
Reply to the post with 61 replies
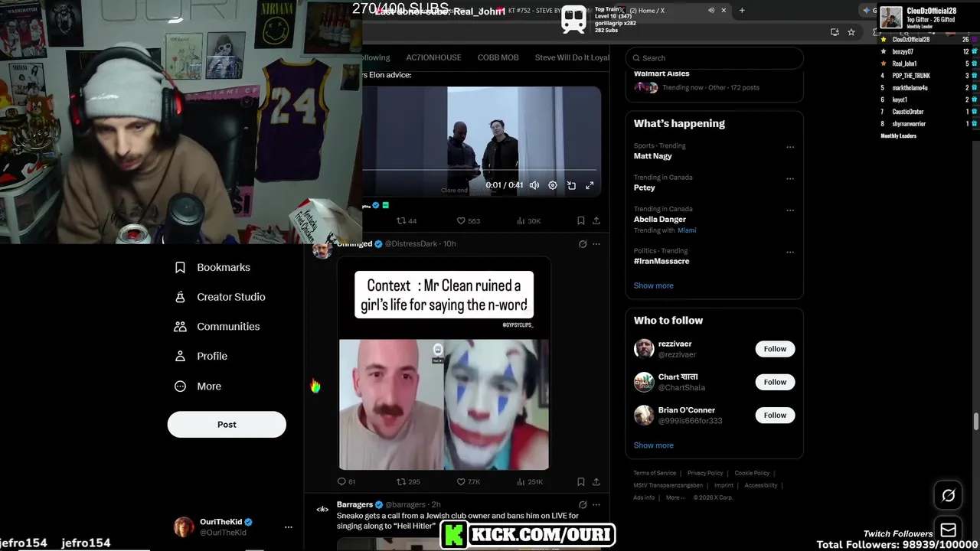pos(346,481)
